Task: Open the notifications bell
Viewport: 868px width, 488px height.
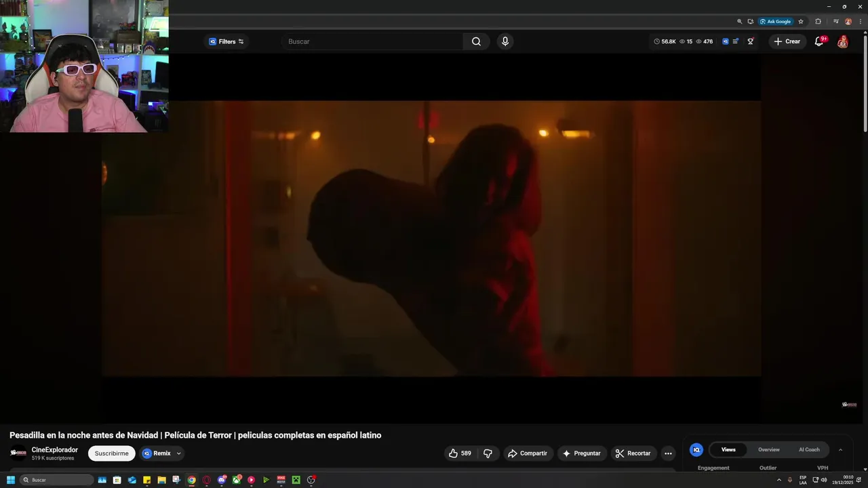Action: [x=819, y=41]
